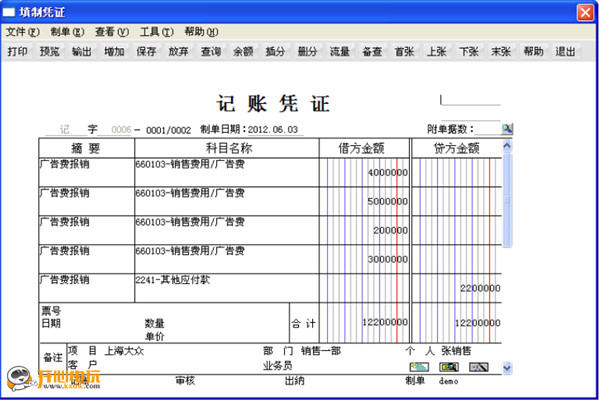The width and height of the screenshot is (600, 400).
Task: Select the 2241-其他应付款 account row
Action: click(225, 281)
